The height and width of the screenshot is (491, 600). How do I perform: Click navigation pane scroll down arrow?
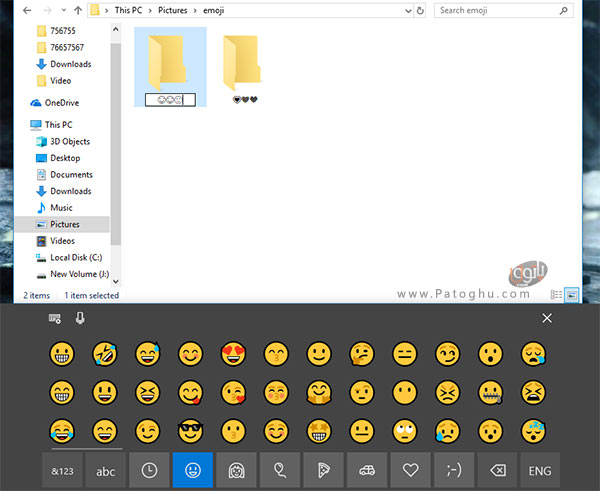pos(116,282)
